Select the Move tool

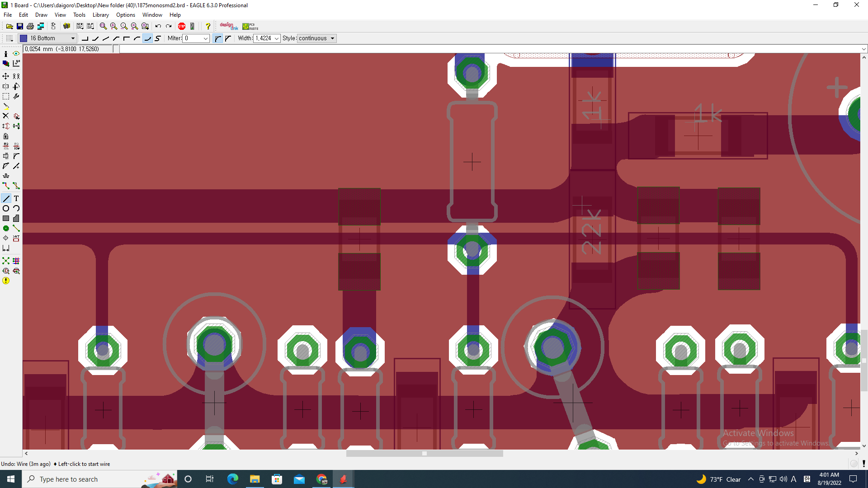pos(6,76)
